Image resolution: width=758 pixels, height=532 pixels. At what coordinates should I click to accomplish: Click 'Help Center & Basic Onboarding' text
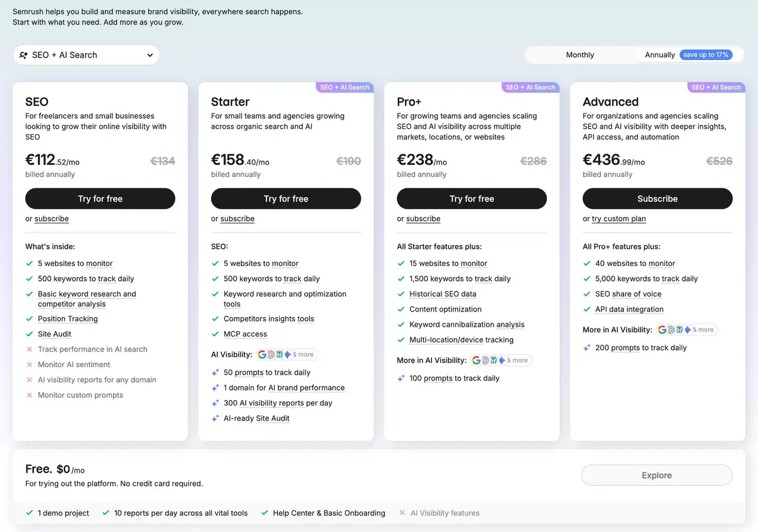329,513
